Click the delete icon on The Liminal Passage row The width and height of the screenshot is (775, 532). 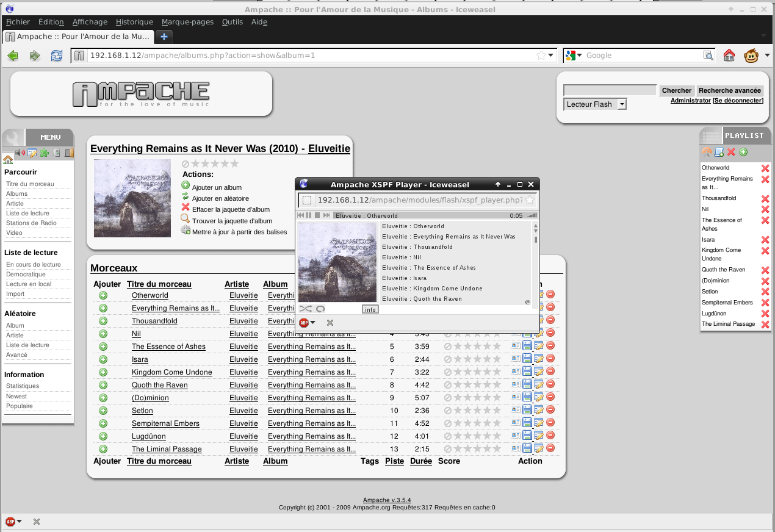tap(550, 448)
